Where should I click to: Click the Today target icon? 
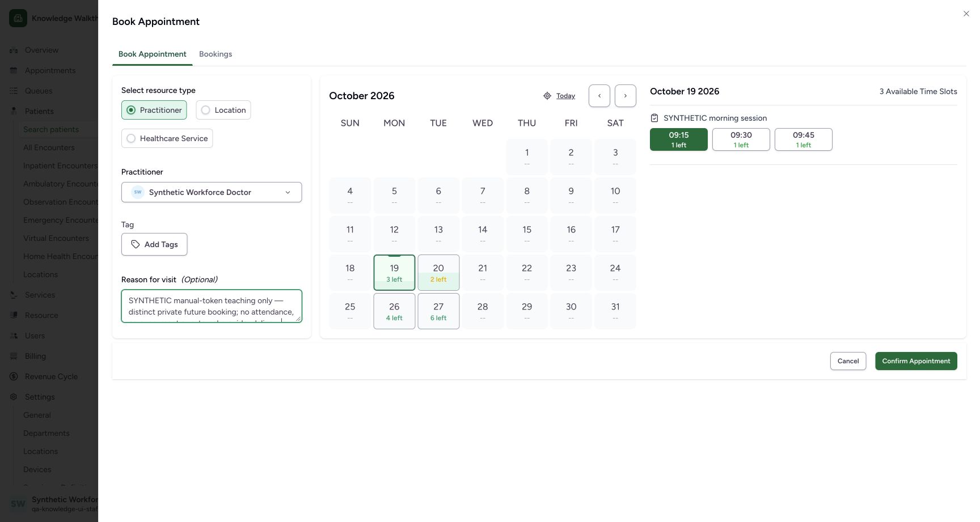[x=547, y=96]
